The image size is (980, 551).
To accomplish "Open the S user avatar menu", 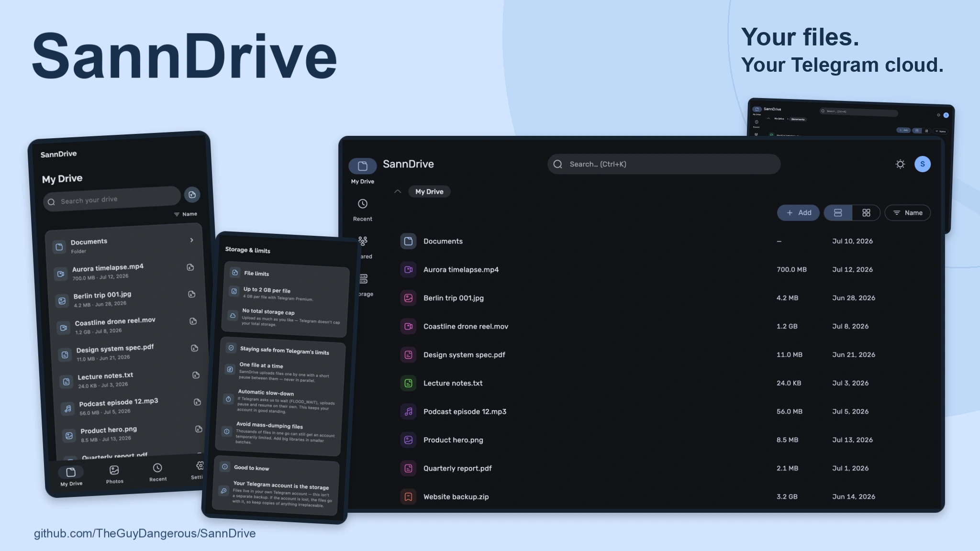I will (x=922, y=164).
